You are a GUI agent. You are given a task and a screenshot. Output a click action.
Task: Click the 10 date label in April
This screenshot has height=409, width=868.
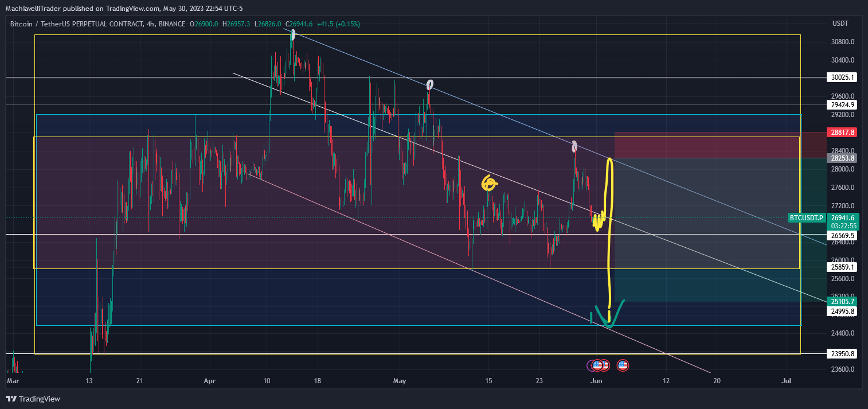tap(267, 380)
